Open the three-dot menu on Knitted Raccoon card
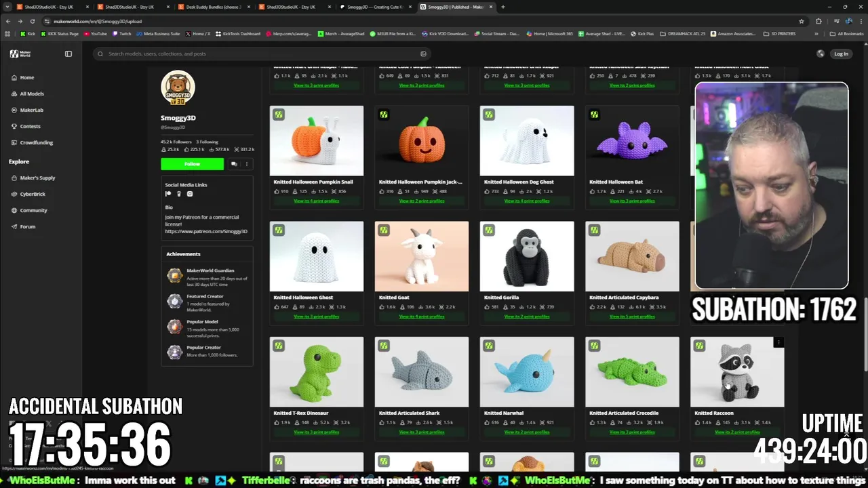Viewport: 868px width, 488px height. pos(778,343)
